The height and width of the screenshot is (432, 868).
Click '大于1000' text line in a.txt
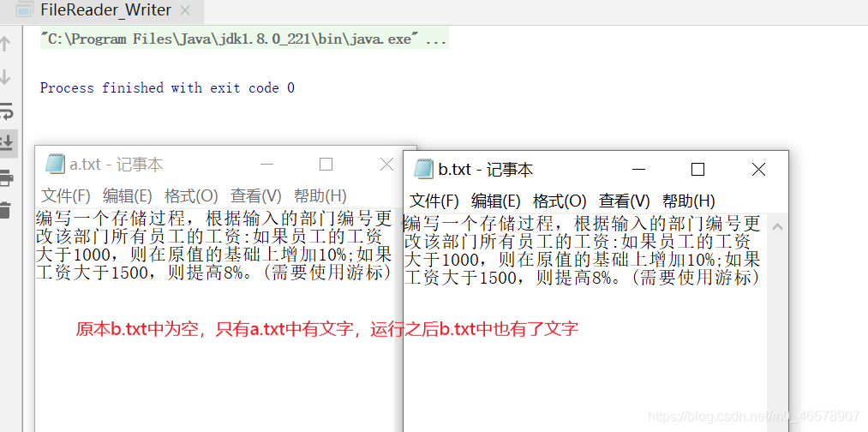coord(213,255)
